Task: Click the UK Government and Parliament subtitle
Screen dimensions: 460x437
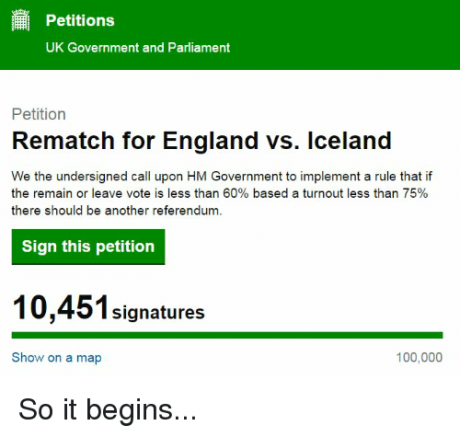Action: [138, 48]
